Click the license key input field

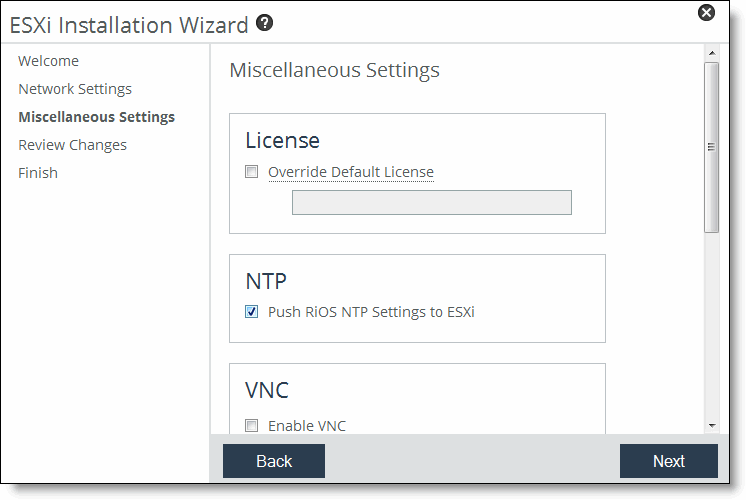coord(431,203)
